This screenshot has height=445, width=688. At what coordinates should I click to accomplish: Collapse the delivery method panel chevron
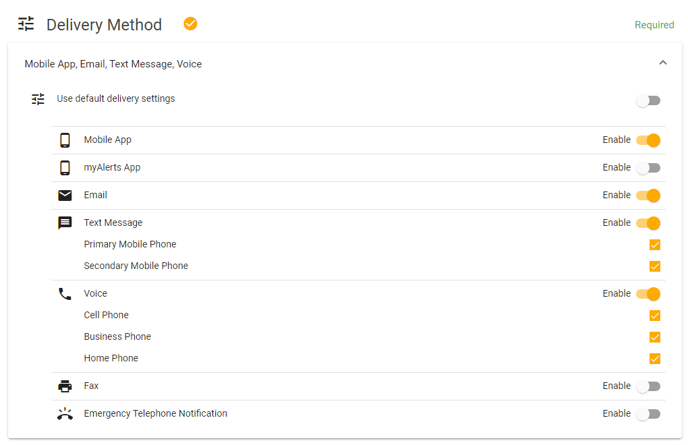663,63
